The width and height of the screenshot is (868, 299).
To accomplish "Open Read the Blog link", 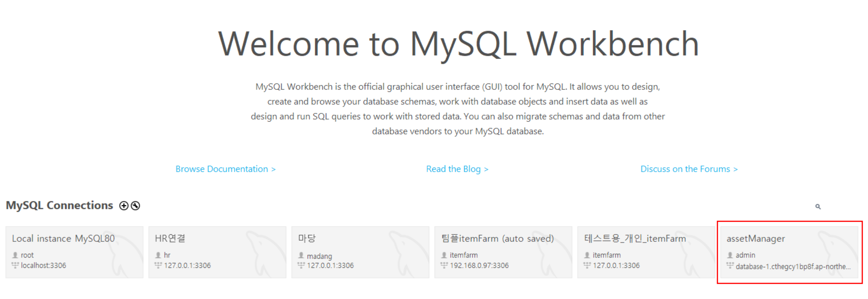I will click(x=457, y=169).
